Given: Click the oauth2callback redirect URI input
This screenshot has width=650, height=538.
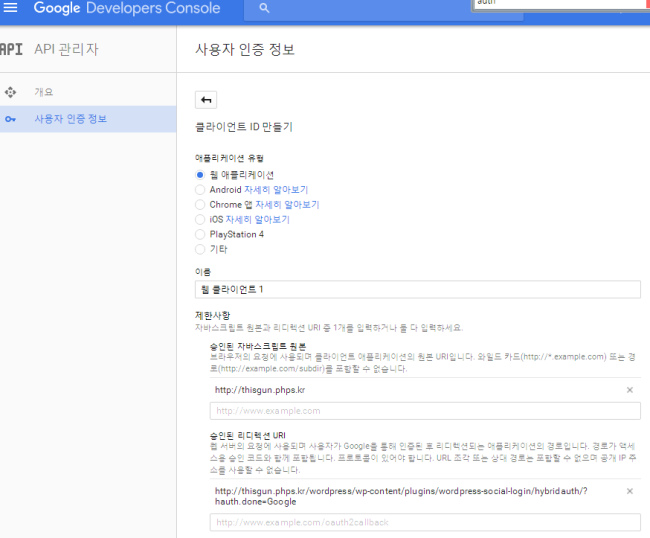Looking at the screenshot, I should click(x=424, y=523).
